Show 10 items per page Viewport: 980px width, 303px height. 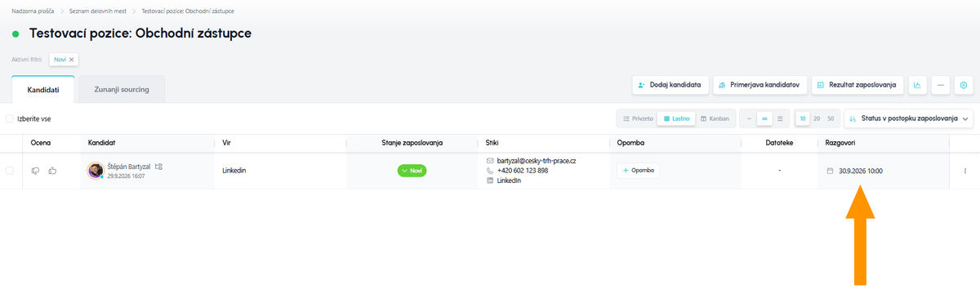coord(803,118)
